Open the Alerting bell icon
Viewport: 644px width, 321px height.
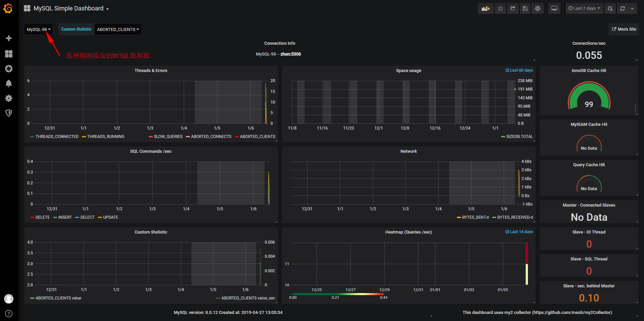(9, 83)
